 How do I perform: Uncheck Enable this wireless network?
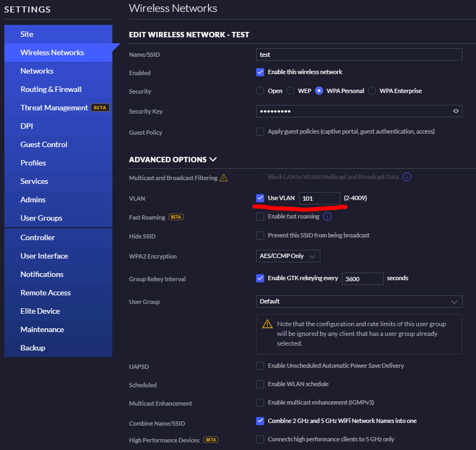(260, 72)
